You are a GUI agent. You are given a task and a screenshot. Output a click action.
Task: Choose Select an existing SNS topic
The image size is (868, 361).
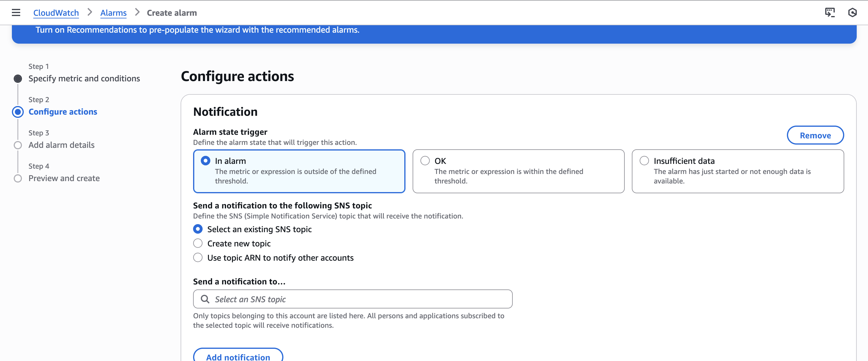pos(198,229)
